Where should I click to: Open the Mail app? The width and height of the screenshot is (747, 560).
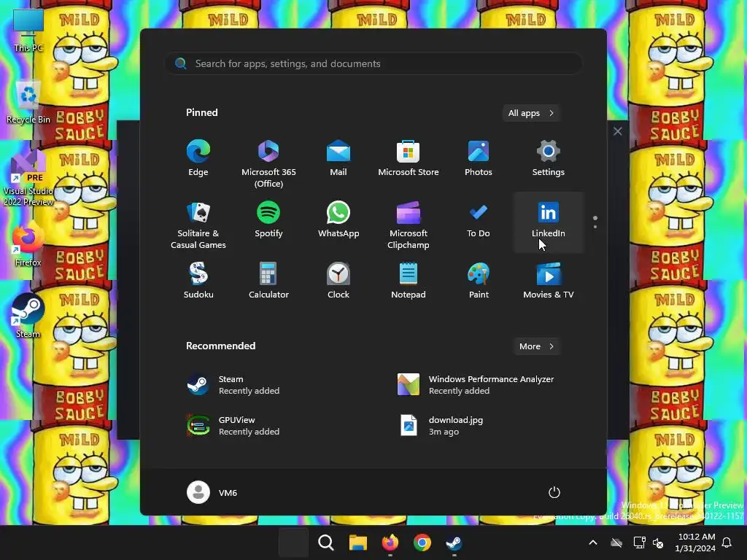point(338,158)
